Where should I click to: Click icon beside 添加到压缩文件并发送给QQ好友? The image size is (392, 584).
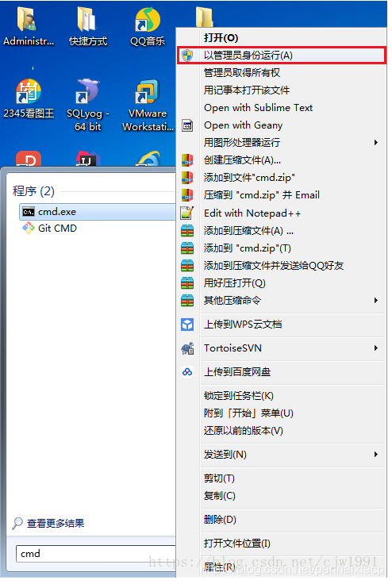click(x=189, y=267)
